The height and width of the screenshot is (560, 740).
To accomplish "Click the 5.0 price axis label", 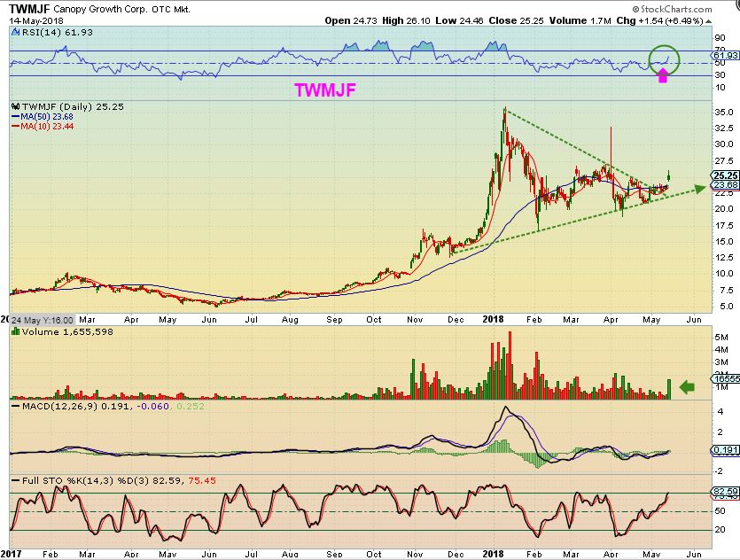I will point(724,307).
